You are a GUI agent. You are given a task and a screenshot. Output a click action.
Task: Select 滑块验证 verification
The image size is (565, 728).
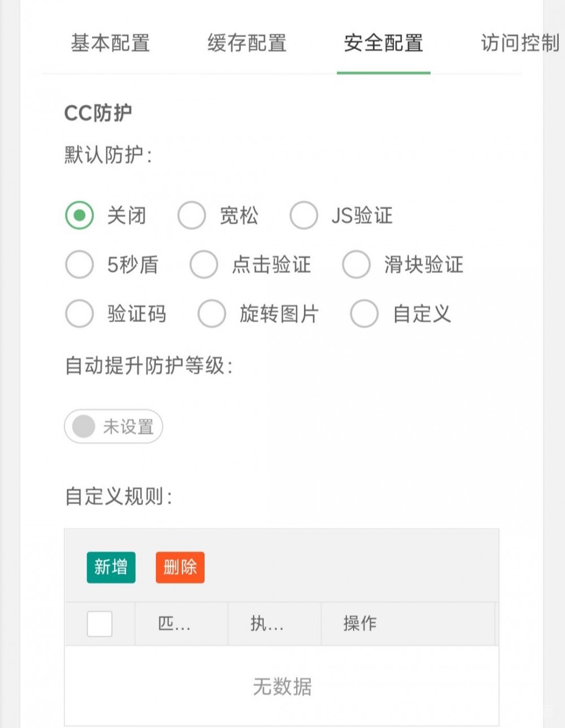357,264
